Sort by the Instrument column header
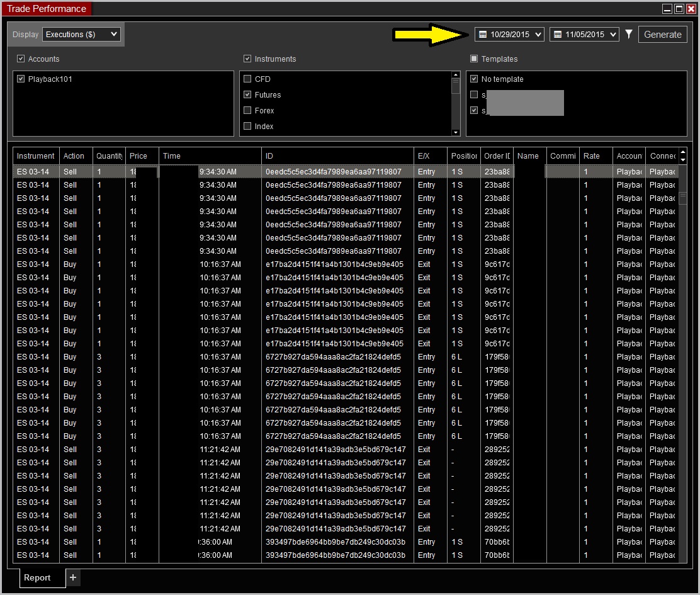The image size is (700, 595). point(36,156)
